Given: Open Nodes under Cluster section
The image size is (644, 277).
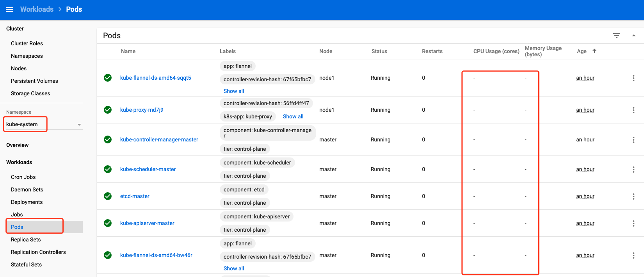Looking at the screenshot, I should pyautogui.click(x=19, y=68).
